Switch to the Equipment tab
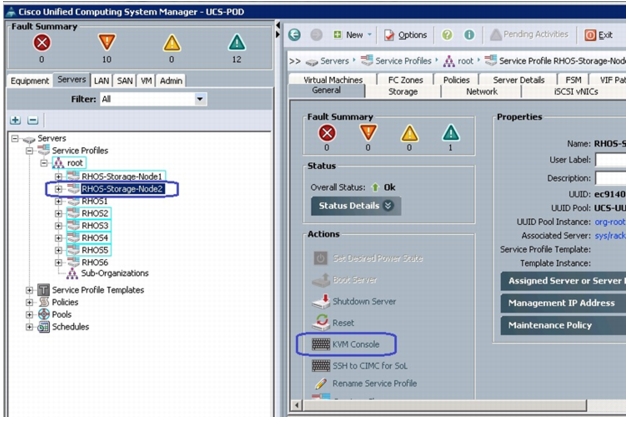Screen dimensions: 630x431 [30, 81]
